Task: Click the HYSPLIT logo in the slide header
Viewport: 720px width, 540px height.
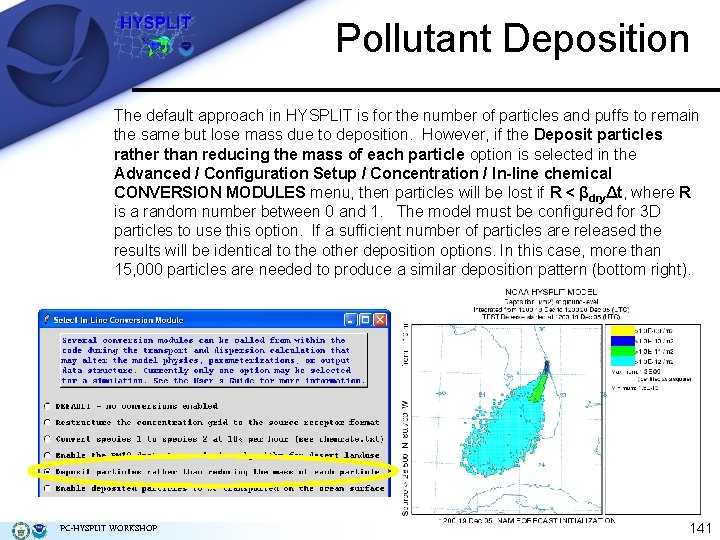Action: click(155, 36)
